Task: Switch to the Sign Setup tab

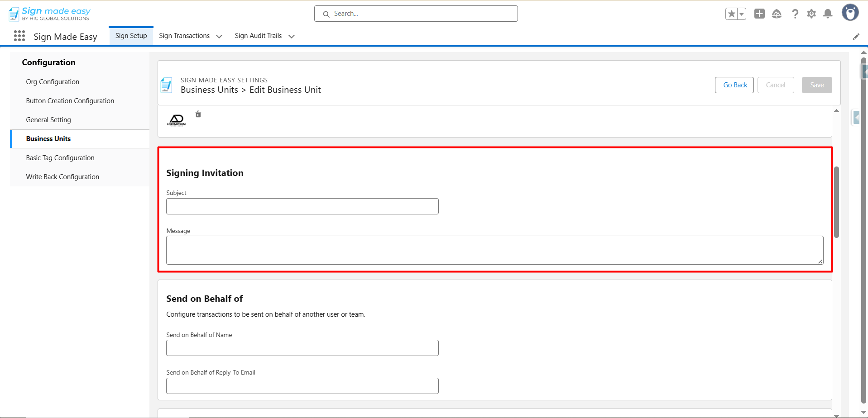Action: pyautogui.click(x=131, y=36)
